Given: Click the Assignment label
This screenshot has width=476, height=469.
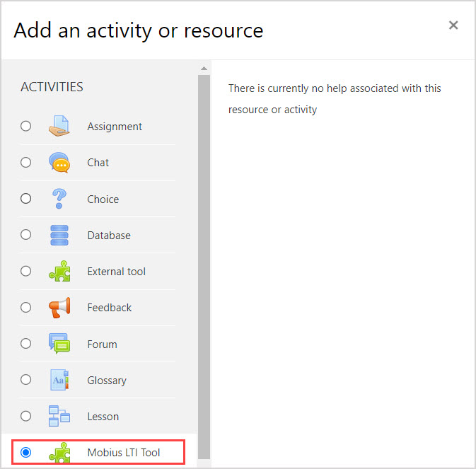Looking at the screenshot, I should click(x=115, y=127).
